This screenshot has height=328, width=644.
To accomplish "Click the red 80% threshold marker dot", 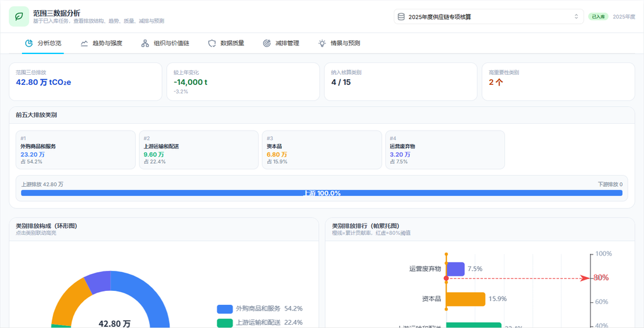I will (x=447, y=278).
